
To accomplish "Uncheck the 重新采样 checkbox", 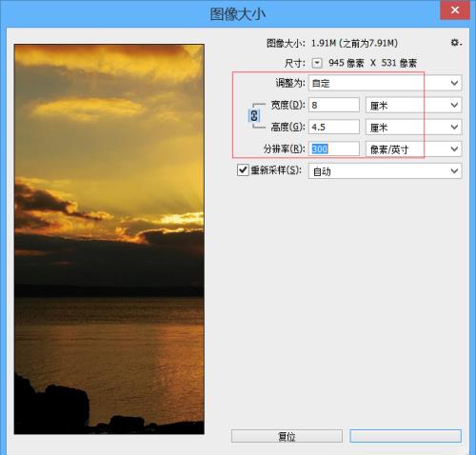I will click(x=243, y=170).
